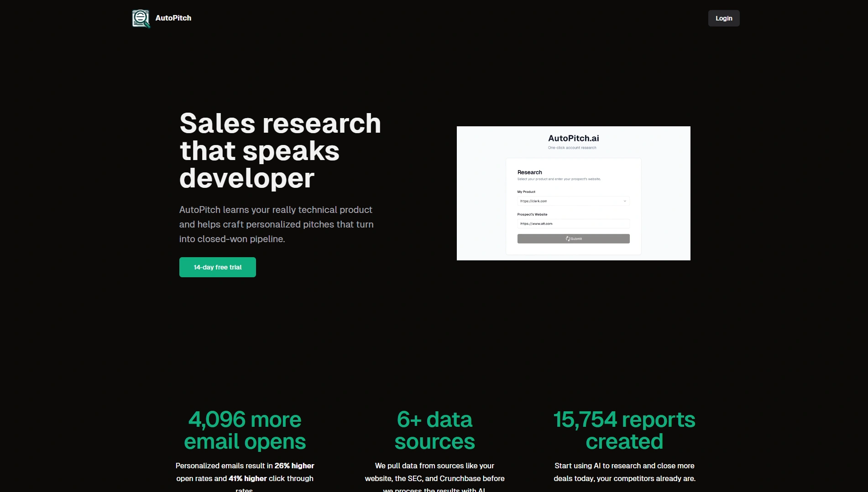Screen dimensions: 868x492
Task: Click the One-click account research tagline
Action: tap(572, 148)
